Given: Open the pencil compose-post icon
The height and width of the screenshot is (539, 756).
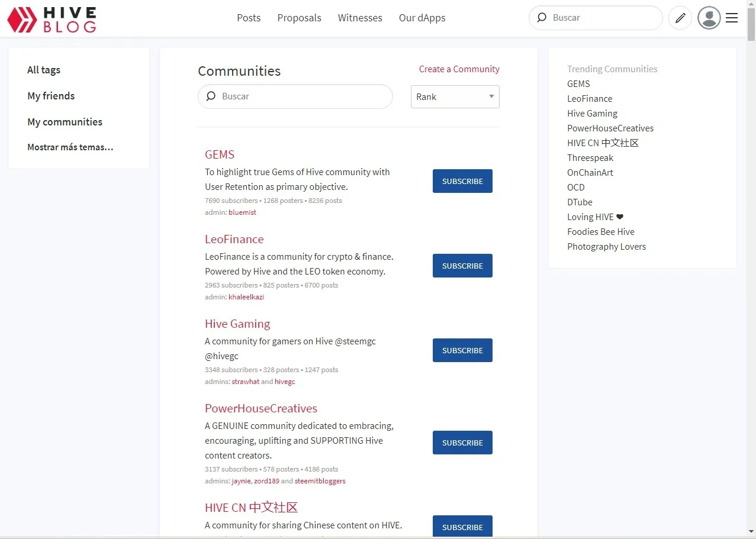Looking at the screenshot, I should [680, 18].
